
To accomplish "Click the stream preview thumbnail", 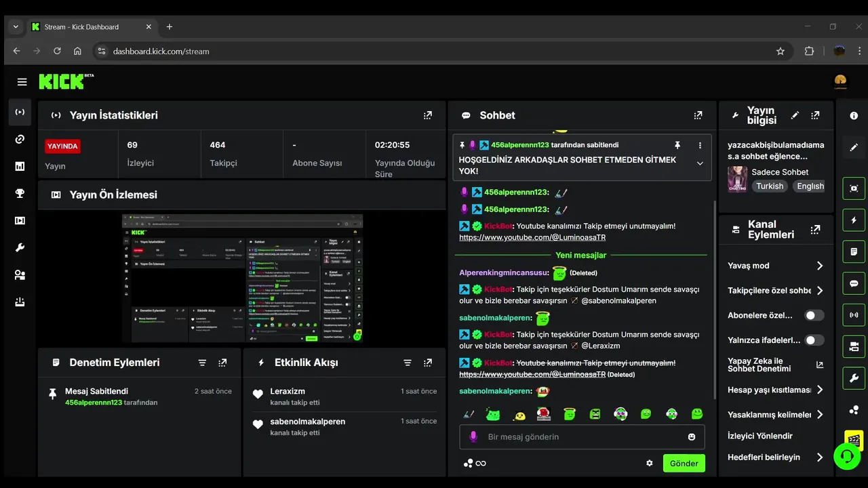I will (x=242, y=279).
